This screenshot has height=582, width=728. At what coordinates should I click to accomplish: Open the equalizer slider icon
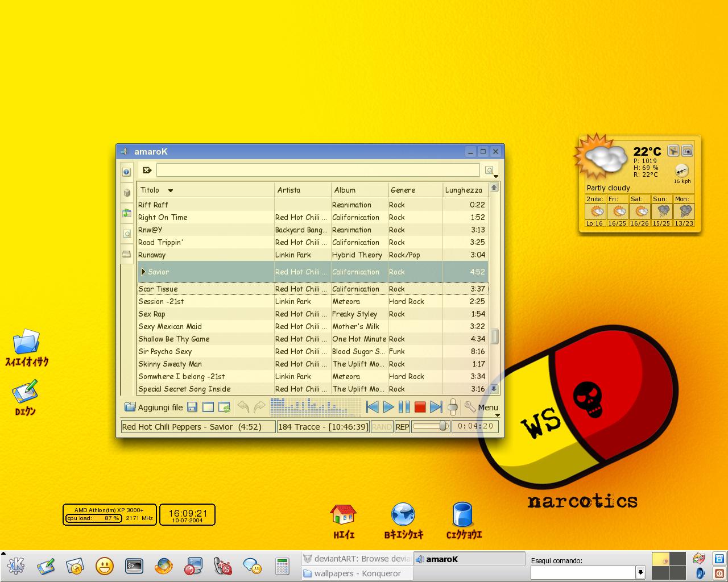pyautogui.click(x=453, y=407)
